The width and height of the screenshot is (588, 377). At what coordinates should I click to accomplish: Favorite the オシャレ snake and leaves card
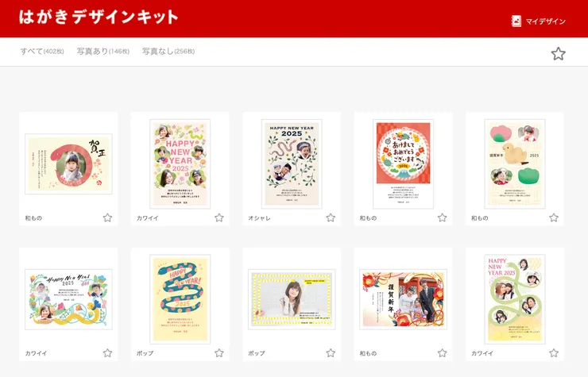331,217
